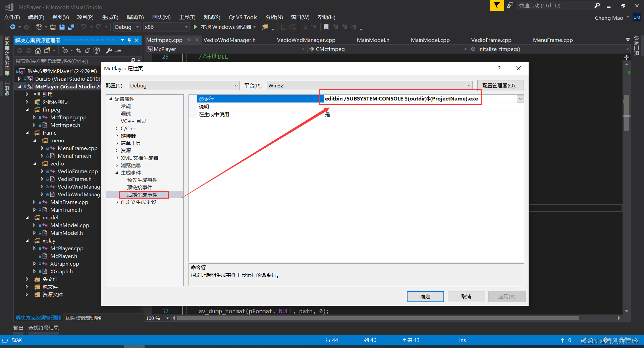The image size is (644, 348).
Task: Click the Navigate Backward arrow in toolbar
Action: click(x=13, y=27)
